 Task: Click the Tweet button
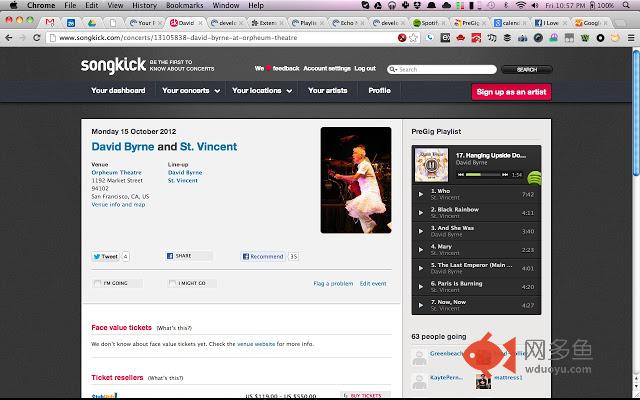point(106,256)
